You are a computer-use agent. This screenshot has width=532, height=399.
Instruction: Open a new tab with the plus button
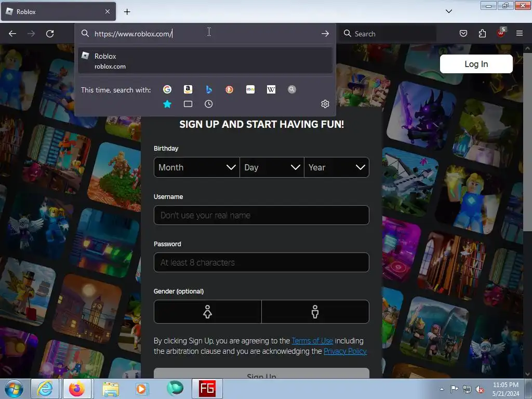(127, 12)
